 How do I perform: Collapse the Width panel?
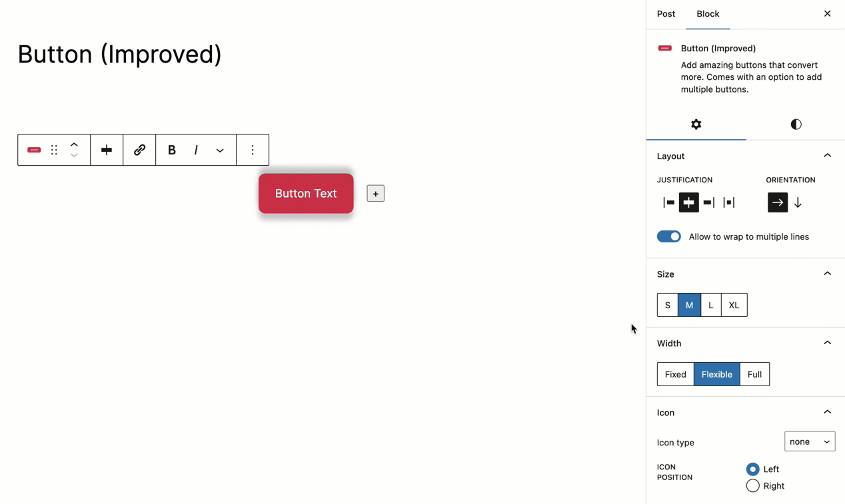[827, 343]
